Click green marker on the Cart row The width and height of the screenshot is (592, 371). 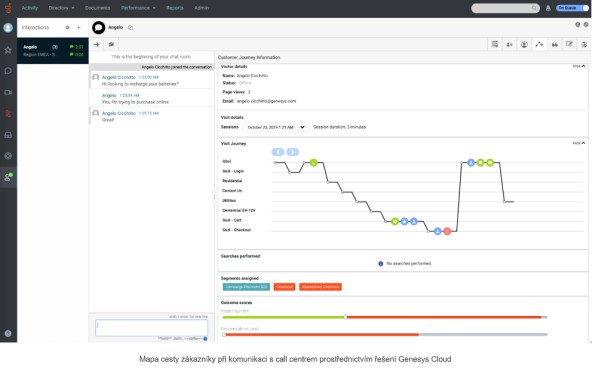pos(395,221)
